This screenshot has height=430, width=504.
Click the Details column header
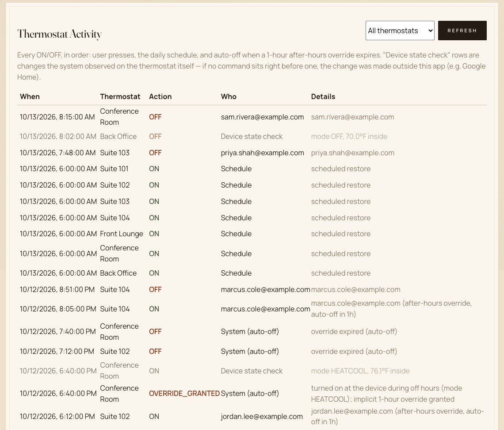(323, 96)
